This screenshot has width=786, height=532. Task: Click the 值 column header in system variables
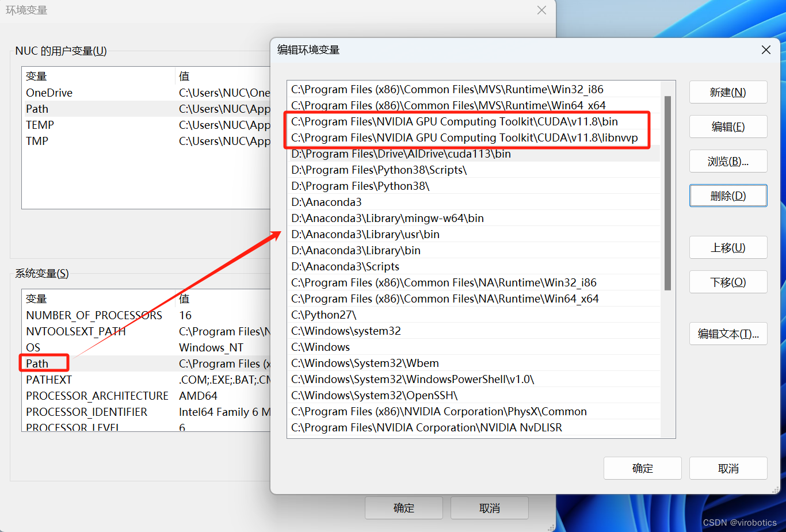[223, 298]
